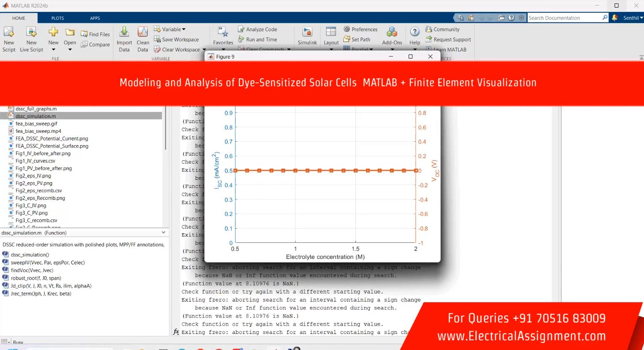Click the New Script icon
644x350 pixels.
coord(9,32)
